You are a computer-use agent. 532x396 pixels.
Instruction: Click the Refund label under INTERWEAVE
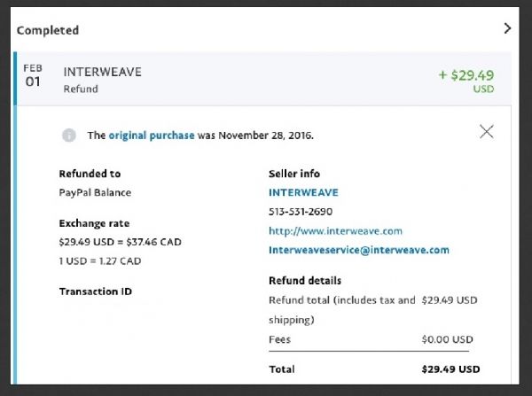pyautogui.click(x=81, y=89)
